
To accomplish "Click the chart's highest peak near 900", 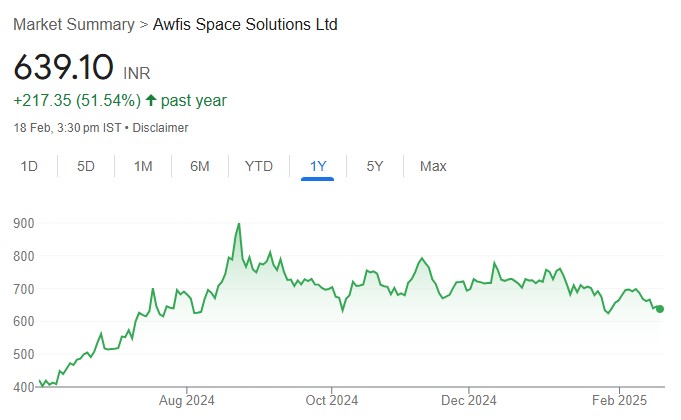I will point(239,224).
